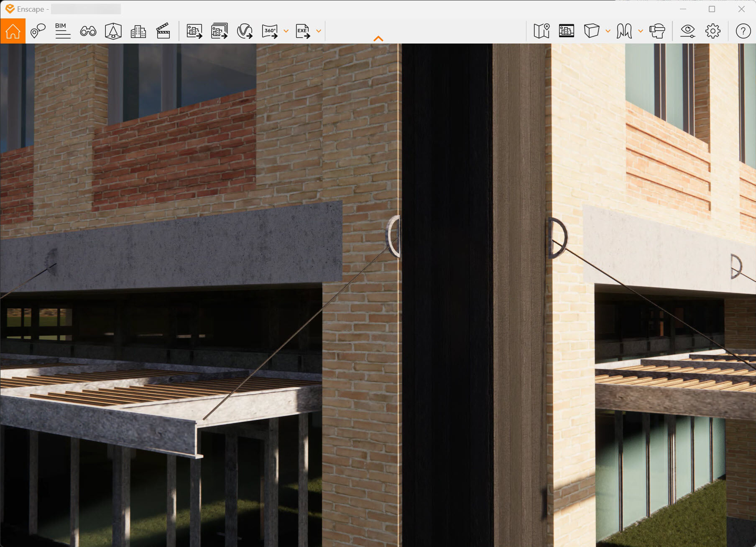The width and height of the screenshot is (756, 547).
Task: Open View Management with the binoculars icon
Action: coord(88,31)
